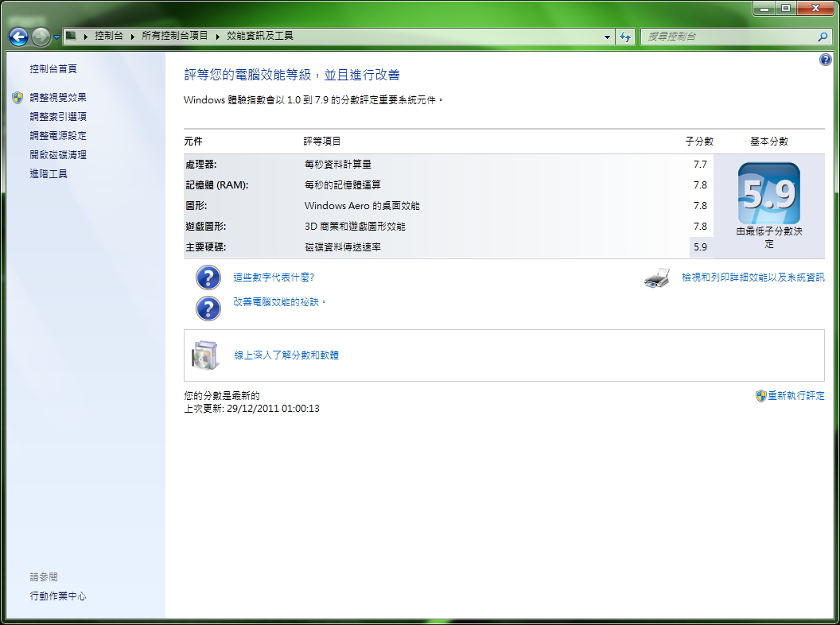Click the 基本分數 column header

pyautogui.click(x=768, y=142)
